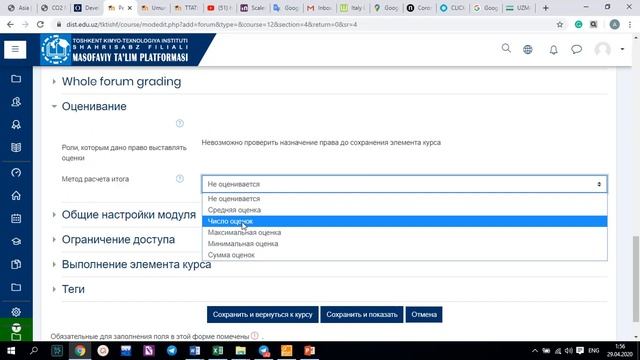The width and height of the screenshot is (640, 360).
Task: Select Минимальная оценка option
Action: click(x=404, y=244)
